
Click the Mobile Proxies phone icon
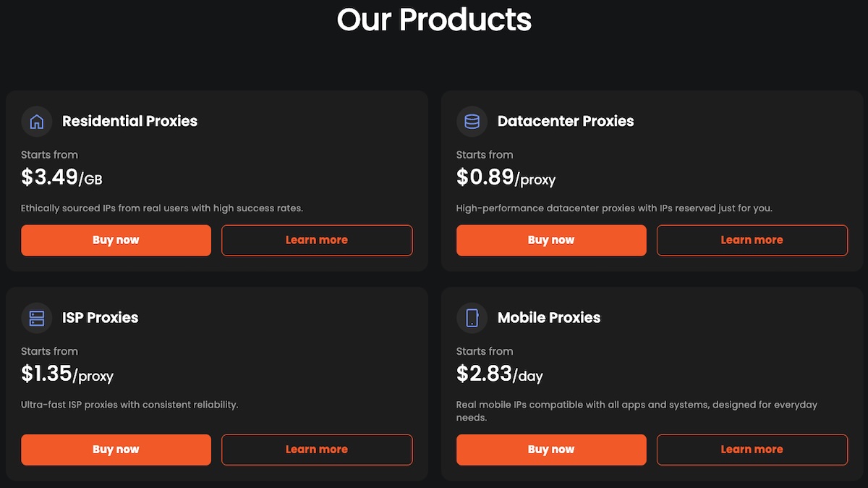click(472, 318)
